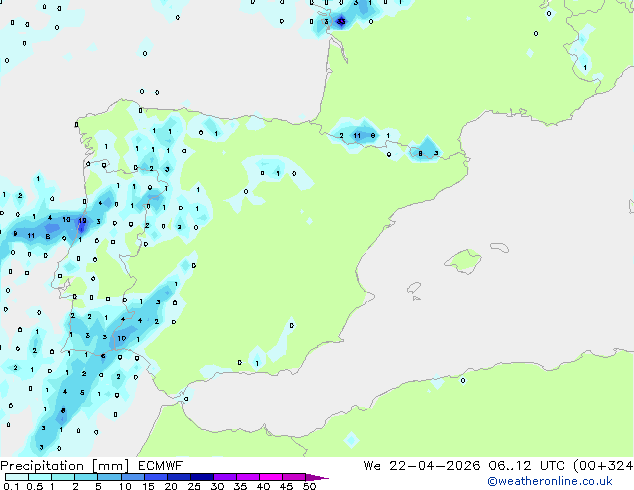Image resolution: width=634 pixels, height=490 pixels.
Task: Click the '19' precipitation value off Portugal
Action: tap(82, 220)
